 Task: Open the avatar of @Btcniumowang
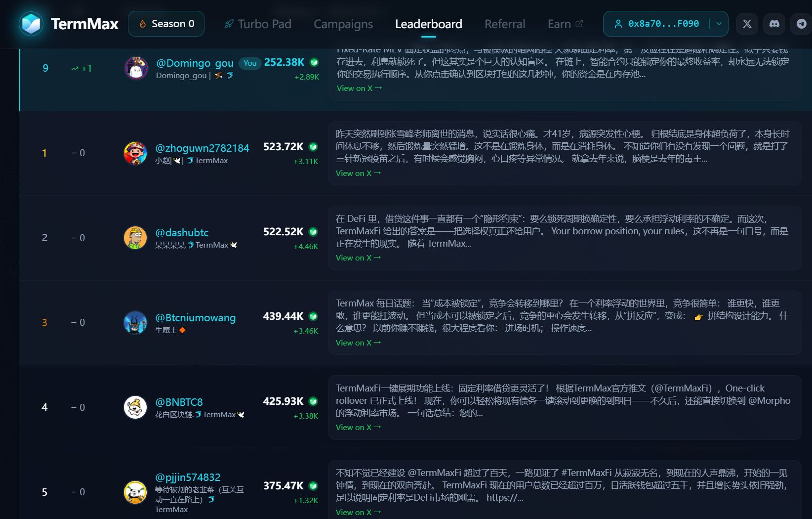pyautogui.click(x=135, y=322)
